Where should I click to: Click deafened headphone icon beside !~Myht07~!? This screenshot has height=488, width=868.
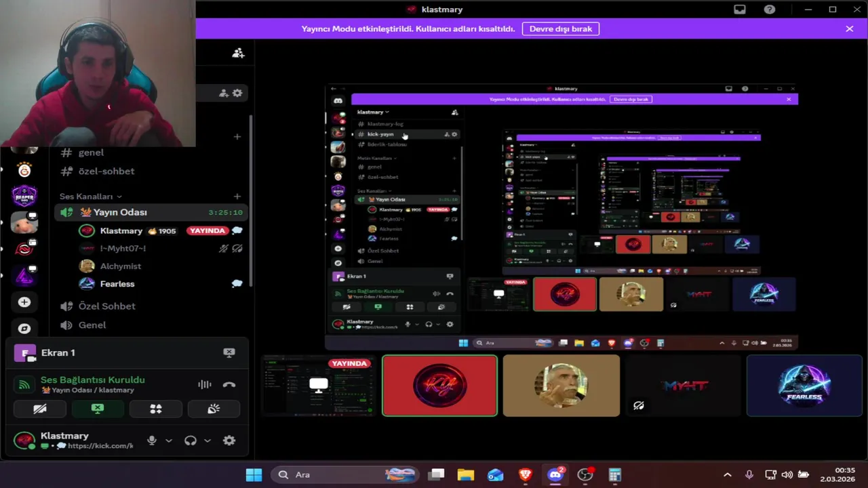[x=237, y=249]
